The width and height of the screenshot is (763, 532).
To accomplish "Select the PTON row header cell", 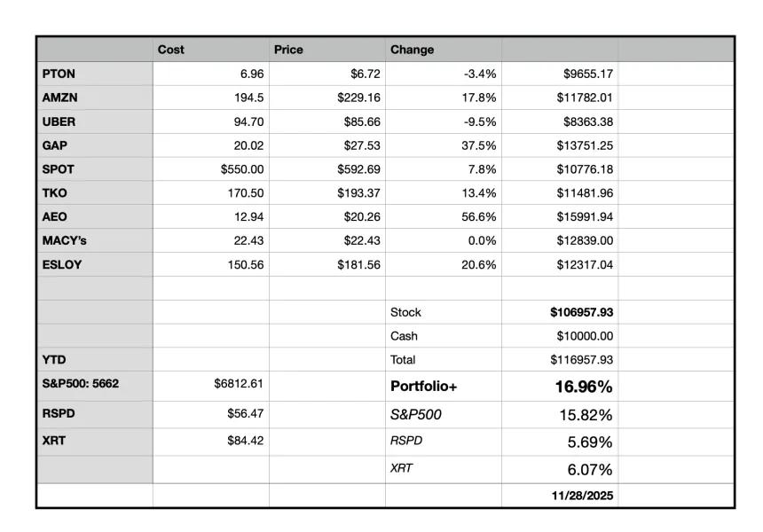I will coord(95,74).
